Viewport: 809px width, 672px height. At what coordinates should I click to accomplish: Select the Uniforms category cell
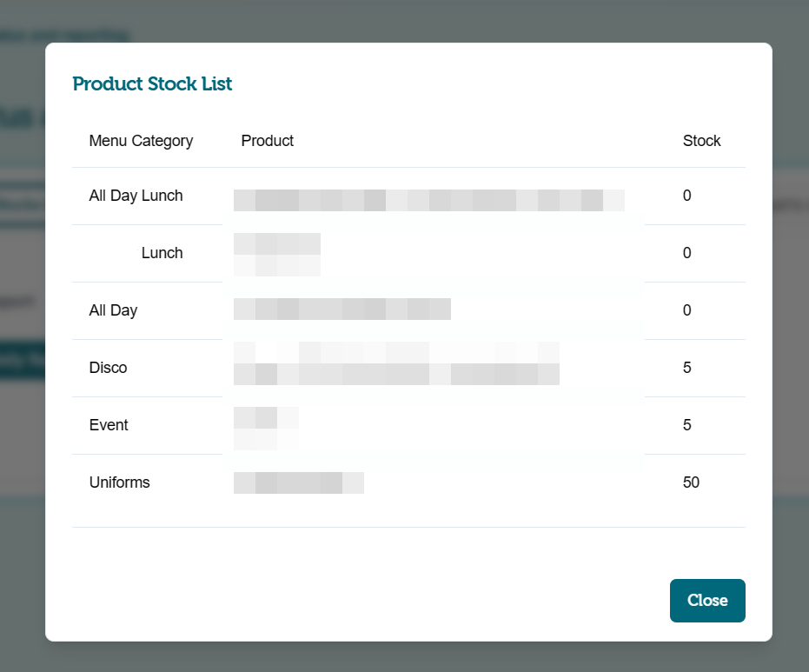pos(119,482)
